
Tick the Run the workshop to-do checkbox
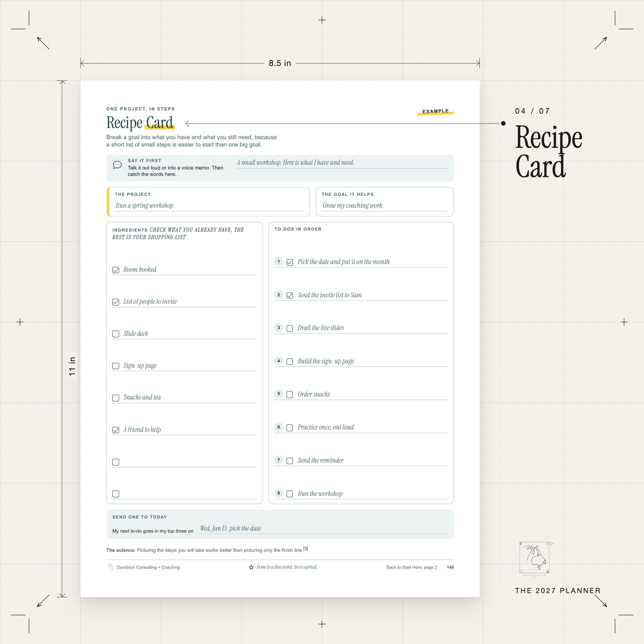(x=290, y=494)
